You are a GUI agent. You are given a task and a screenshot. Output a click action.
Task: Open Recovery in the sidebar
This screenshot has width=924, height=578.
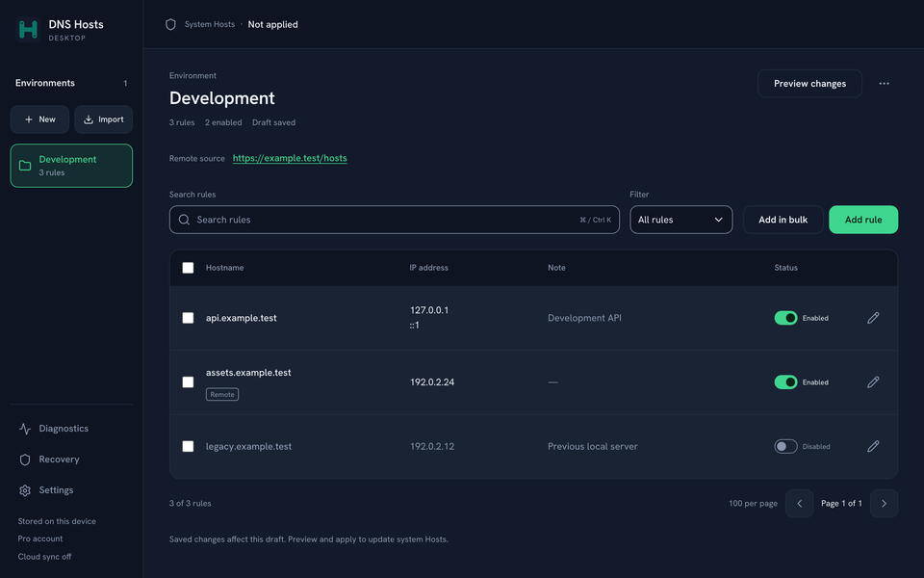pos(71,460)
